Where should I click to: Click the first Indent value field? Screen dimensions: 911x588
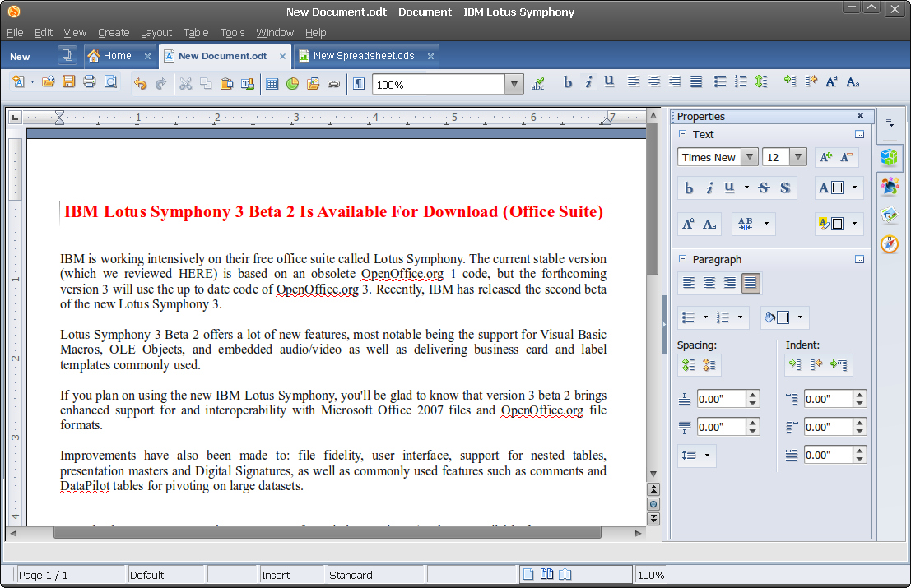point(829,399)
